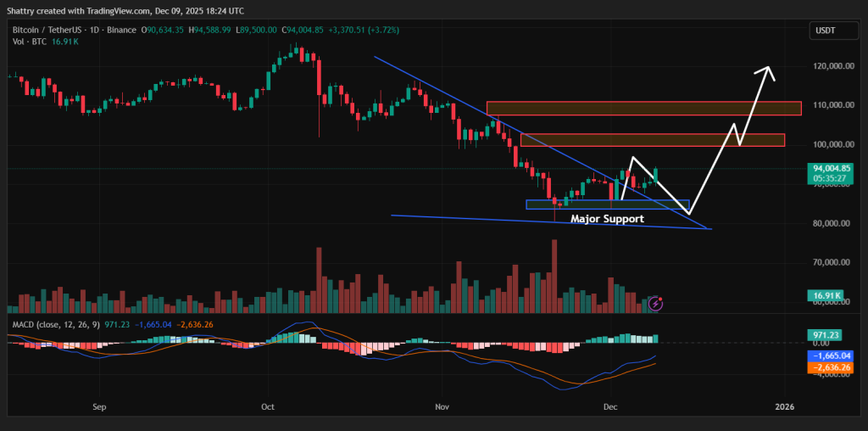Image resolution: width=868 pixels, height=431 pixels.
Task: Click the 70,000.00 price scale label
Action: coord(831,263)
